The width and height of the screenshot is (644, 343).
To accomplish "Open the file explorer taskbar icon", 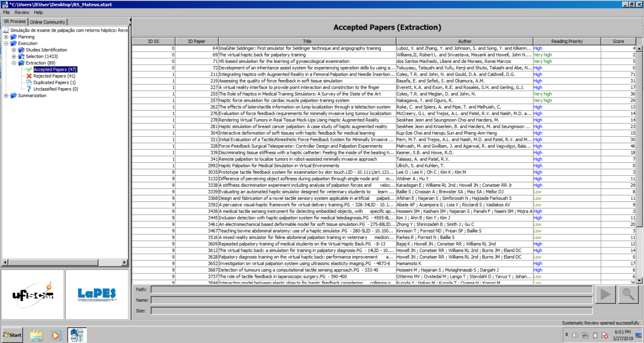I will pos(36,335).
